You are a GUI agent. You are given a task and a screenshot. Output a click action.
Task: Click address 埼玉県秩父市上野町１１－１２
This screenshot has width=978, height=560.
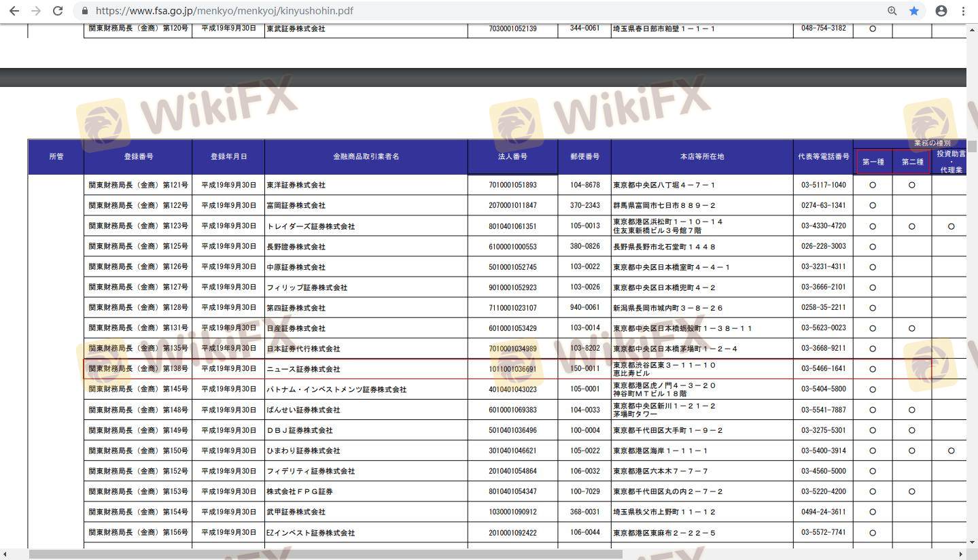point(664,512)
